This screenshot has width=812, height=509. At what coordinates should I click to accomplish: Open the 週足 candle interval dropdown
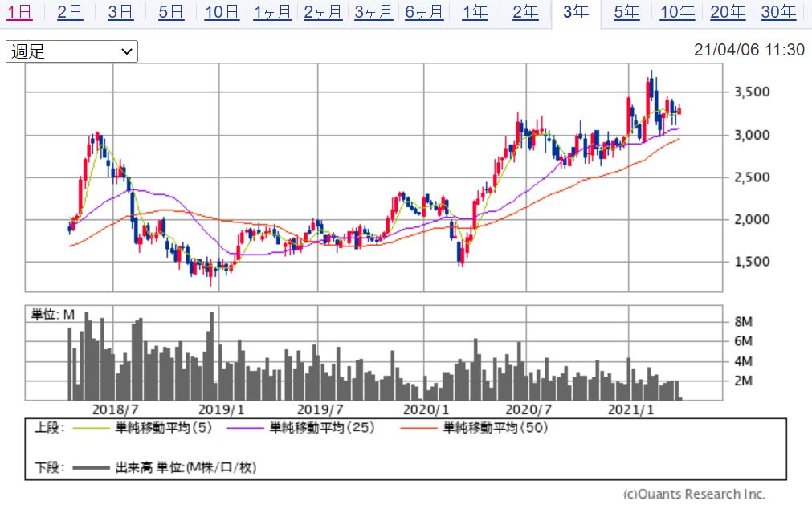(72, 51)
